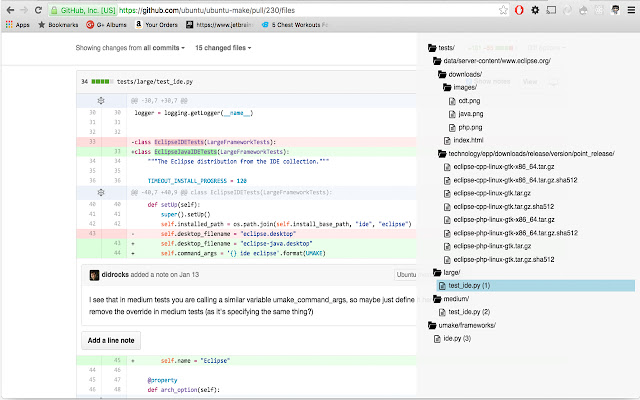Click the browser back arrow
This screenshot has width=640, height=400.
pyautogui.click(x=10, y=8)
